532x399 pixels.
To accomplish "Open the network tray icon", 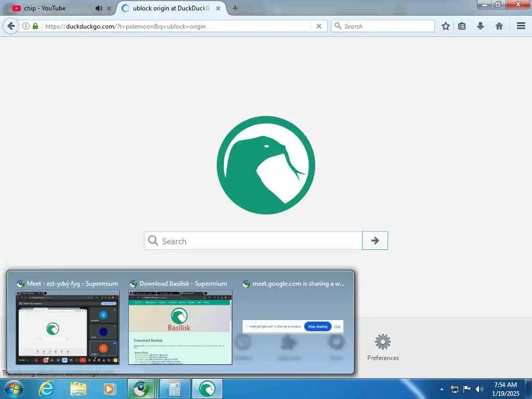I will pos(455,389).
